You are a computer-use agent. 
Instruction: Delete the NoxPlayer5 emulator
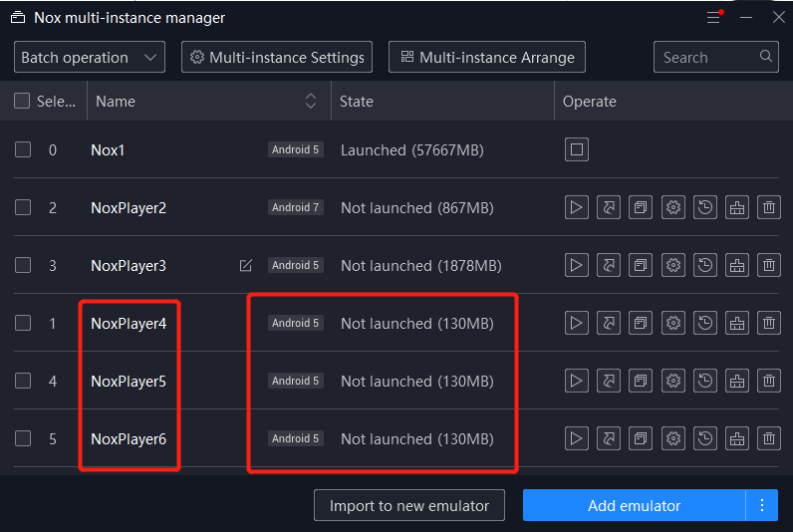[769, 381]
